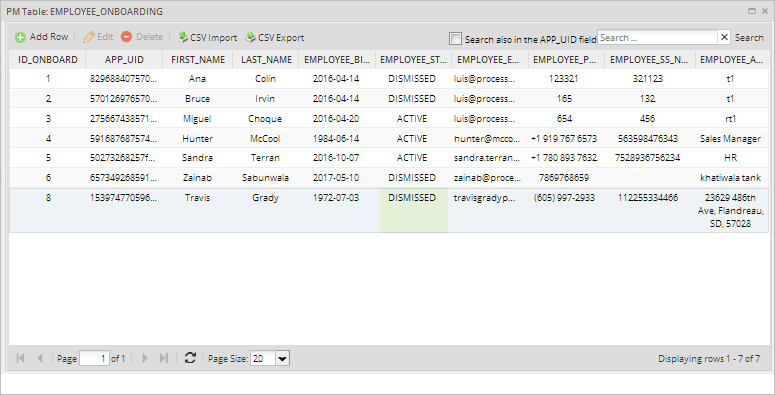775x395 pixels.
Task: Click the Edit pencil icon
Action: click(x=89, y=37)
